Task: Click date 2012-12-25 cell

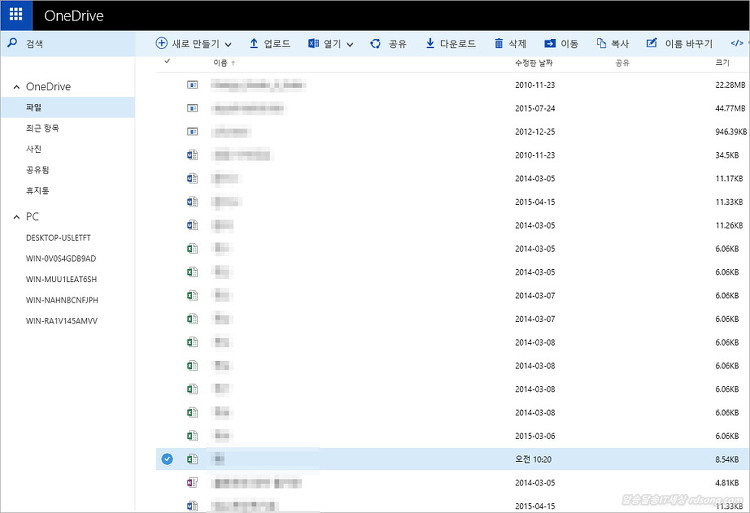Action: coord(535,132)
